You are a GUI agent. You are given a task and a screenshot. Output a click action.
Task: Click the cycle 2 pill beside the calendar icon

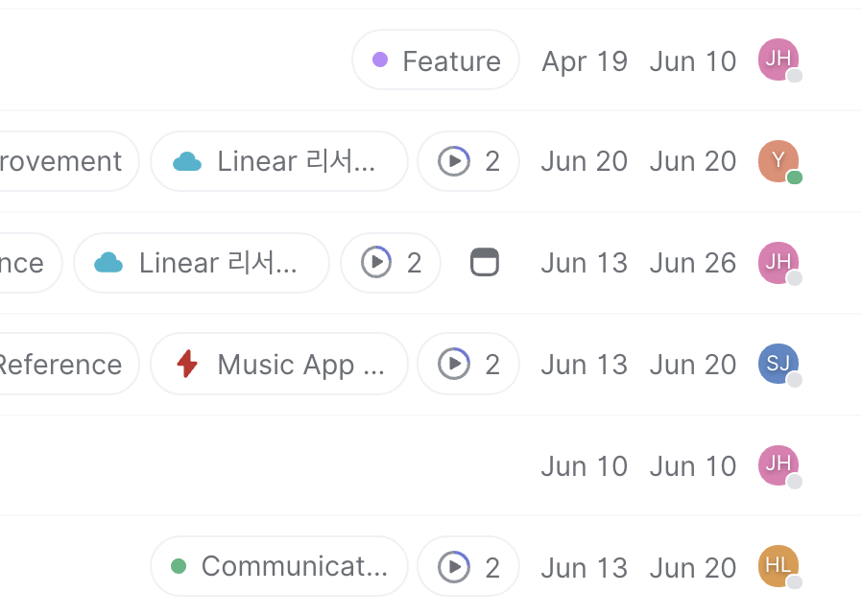[391, 263]
